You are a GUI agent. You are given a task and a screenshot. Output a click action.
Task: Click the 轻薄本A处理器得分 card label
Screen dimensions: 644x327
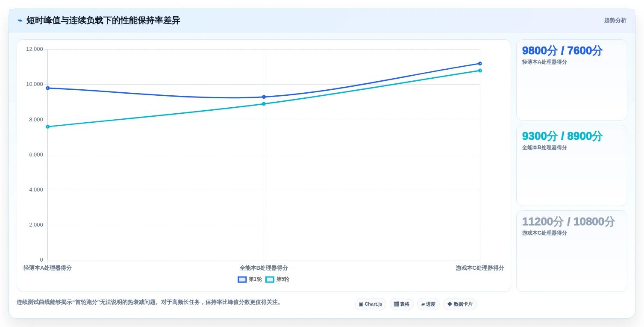(544, 62)
